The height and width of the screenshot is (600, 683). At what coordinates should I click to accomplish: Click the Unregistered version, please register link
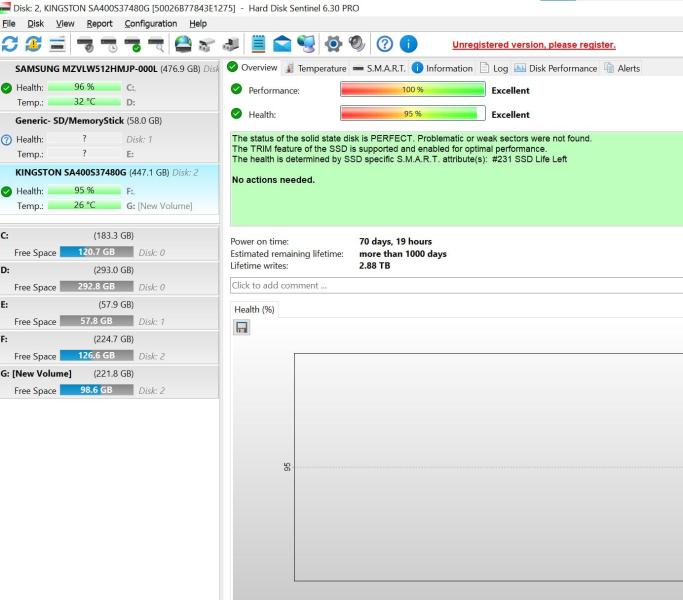pyautogui.click(x=533, y=45)
